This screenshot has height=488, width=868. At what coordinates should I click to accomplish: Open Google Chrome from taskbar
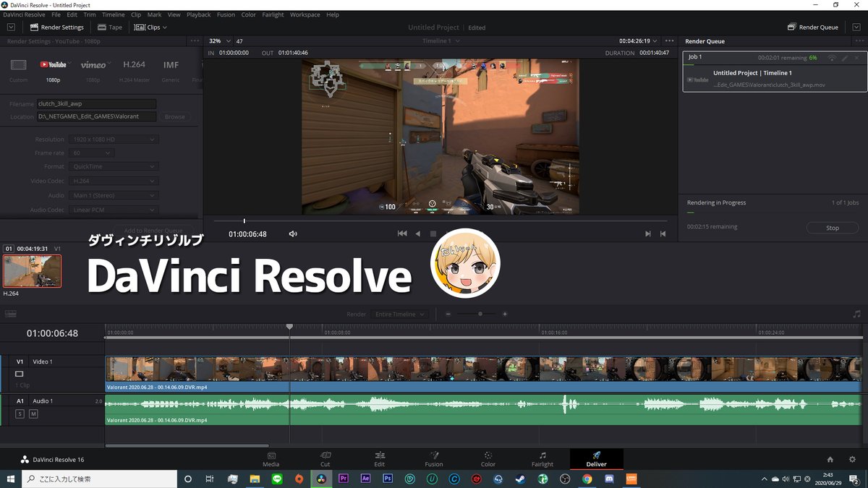[587, 479]
